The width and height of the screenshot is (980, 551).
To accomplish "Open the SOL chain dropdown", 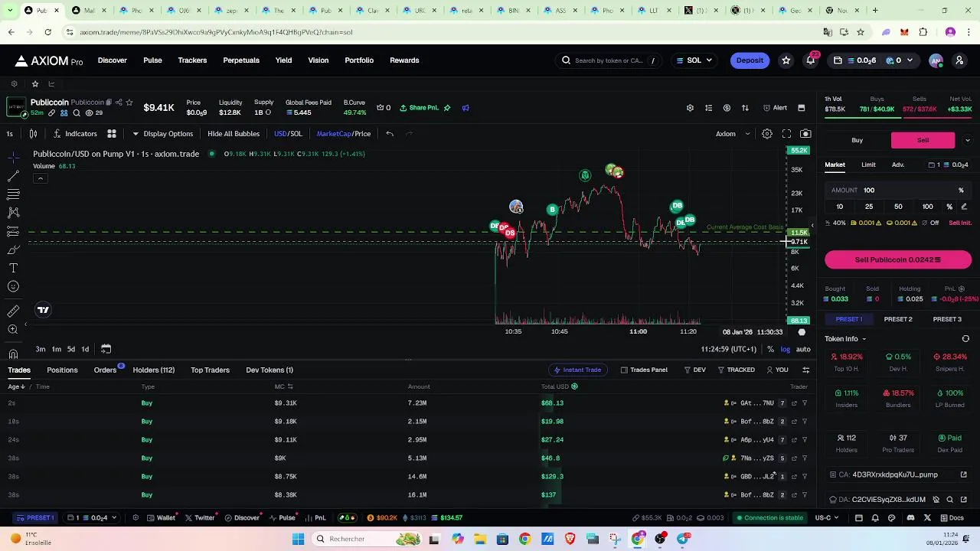I will coord(694,60).
